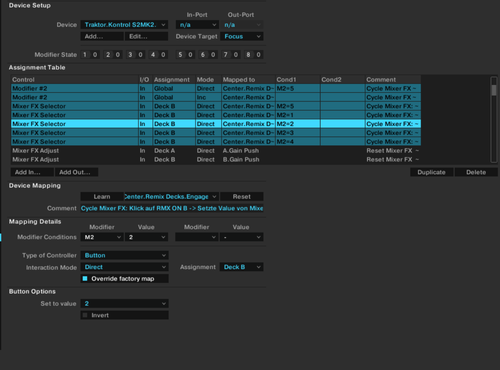Click the Duplicate button

coord(431,172)
